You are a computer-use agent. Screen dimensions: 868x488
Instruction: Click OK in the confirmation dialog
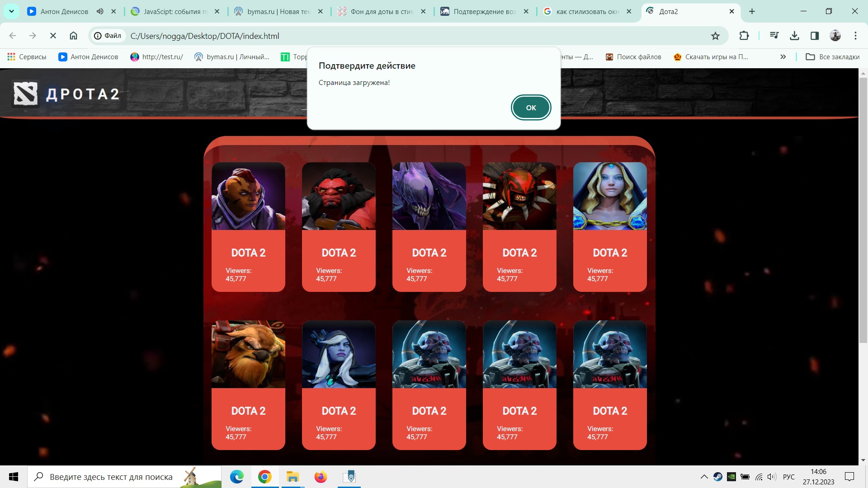click(531, 108)
